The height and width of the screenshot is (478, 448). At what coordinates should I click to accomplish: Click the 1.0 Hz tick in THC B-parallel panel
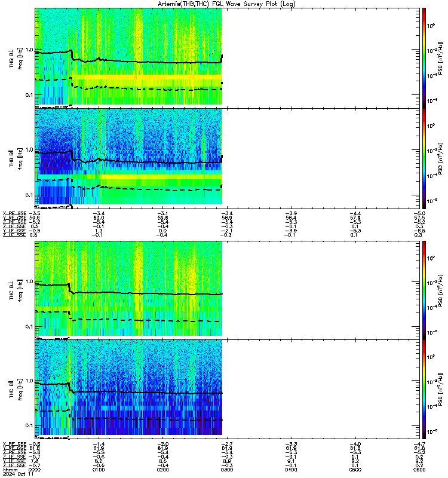click(30, 381)
